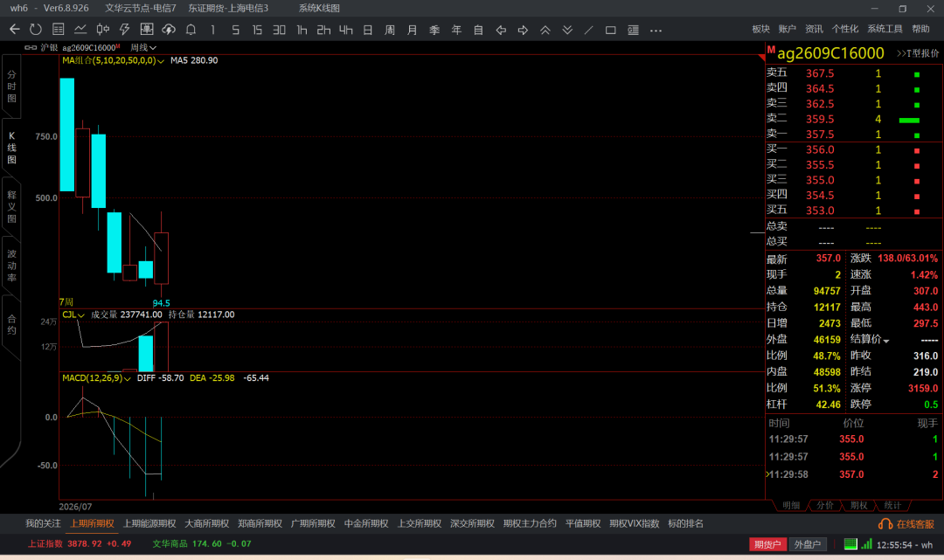Screen dimensions: 944x560
Task: Open the 个性化 menu
Action: [x=844, y=29]
